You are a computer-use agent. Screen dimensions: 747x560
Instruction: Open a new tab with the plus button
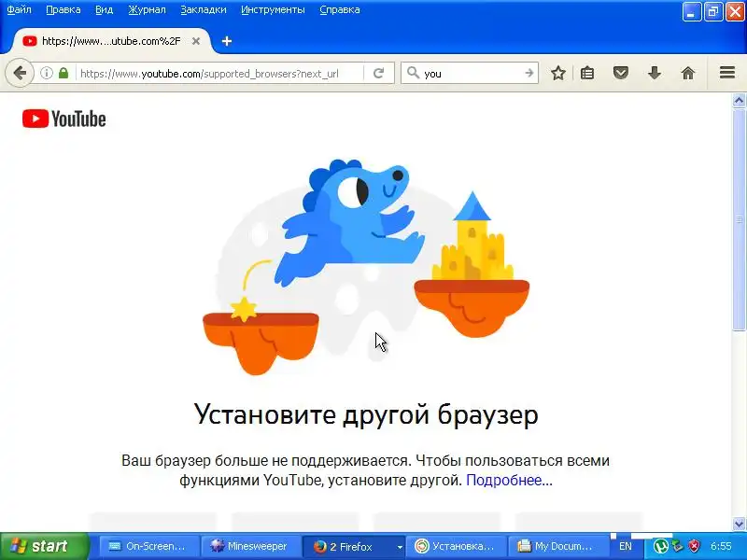coord(227,41)
